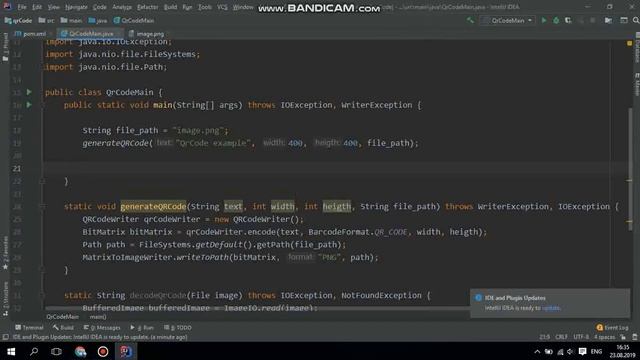Open the VCS menu
This screenshot has width=640, height=360.
point(222,7)
